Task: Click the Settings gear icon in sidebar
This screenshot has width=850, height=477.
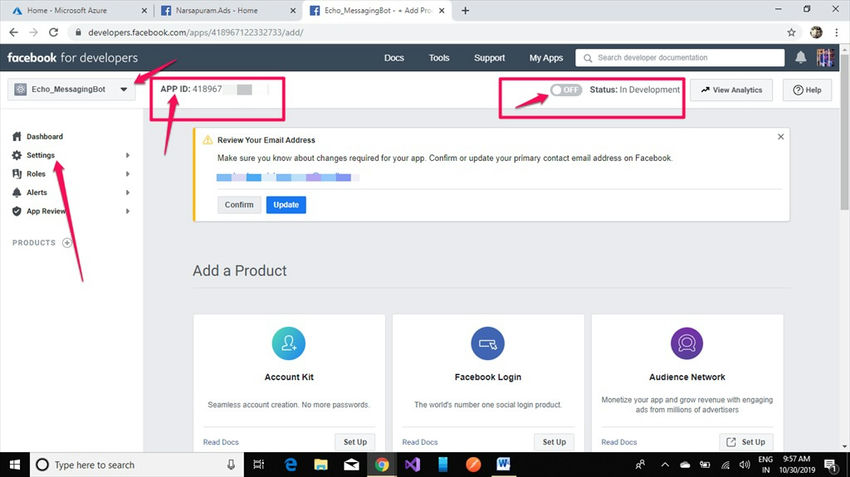Action: pyautogui.click(x=17, y=155)
